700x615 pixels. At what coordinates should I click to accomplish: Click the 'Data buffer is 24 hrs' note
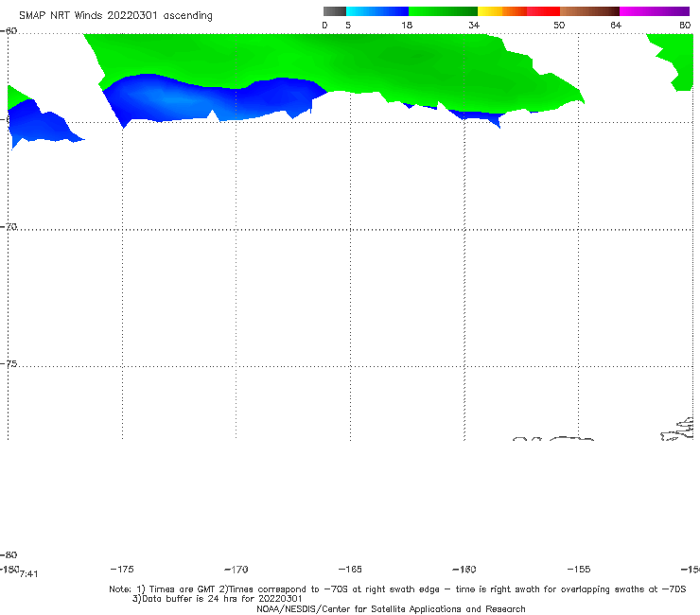tap(218, 599)
